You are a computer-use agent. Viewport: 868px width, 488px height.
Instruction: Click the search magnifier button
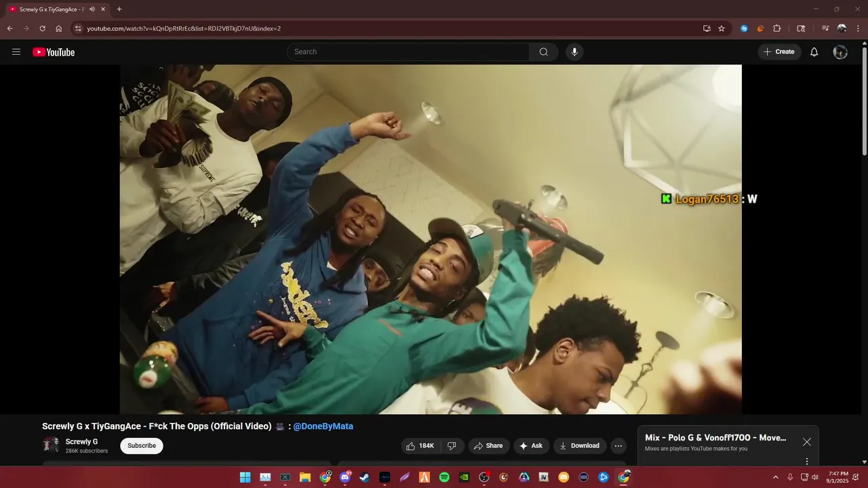pos(544,52)
